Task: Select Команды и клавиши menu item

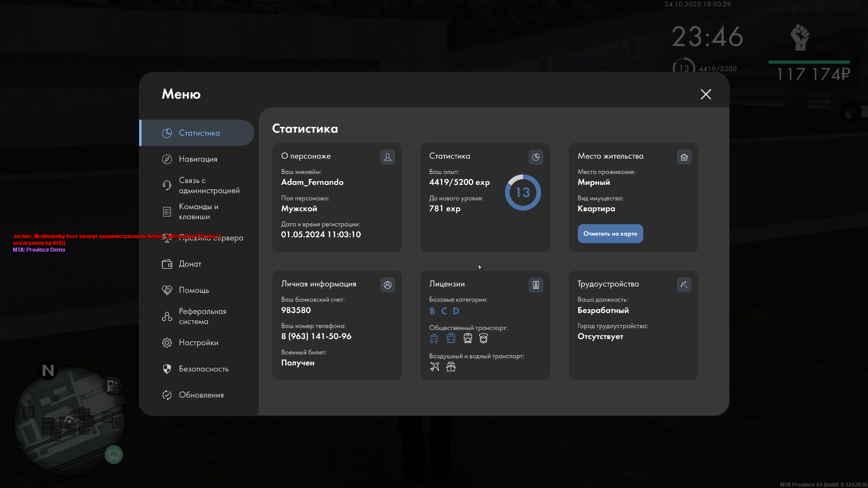Action: 198,211
